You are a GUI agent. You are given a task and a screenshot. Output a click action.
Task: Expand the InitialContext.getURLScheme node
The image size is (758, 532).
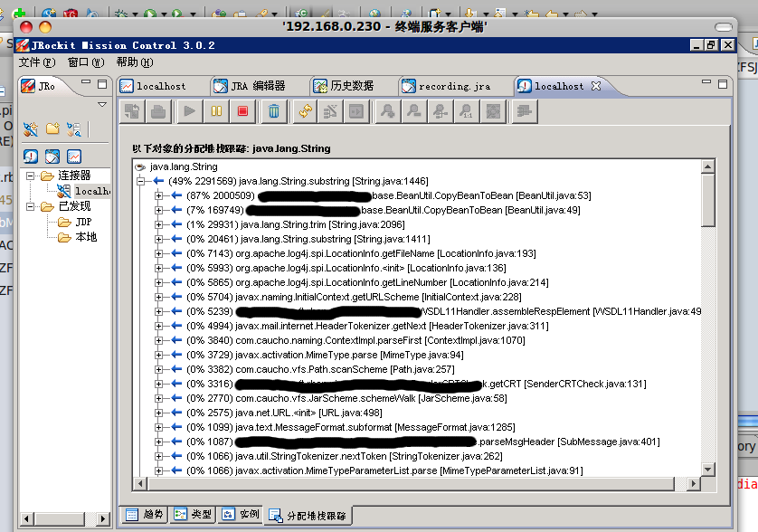[158, 297]
